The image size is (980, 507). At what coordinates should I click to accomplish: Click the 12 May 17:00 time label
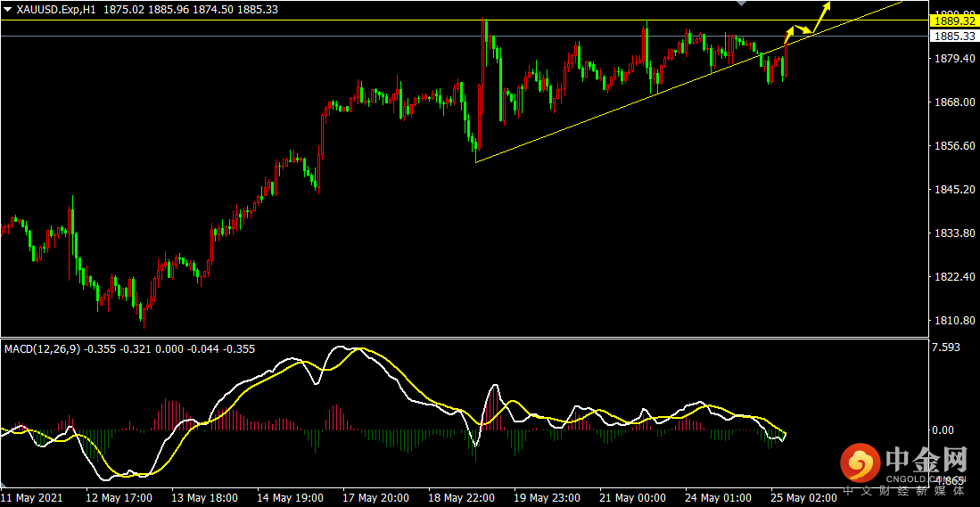120,497
